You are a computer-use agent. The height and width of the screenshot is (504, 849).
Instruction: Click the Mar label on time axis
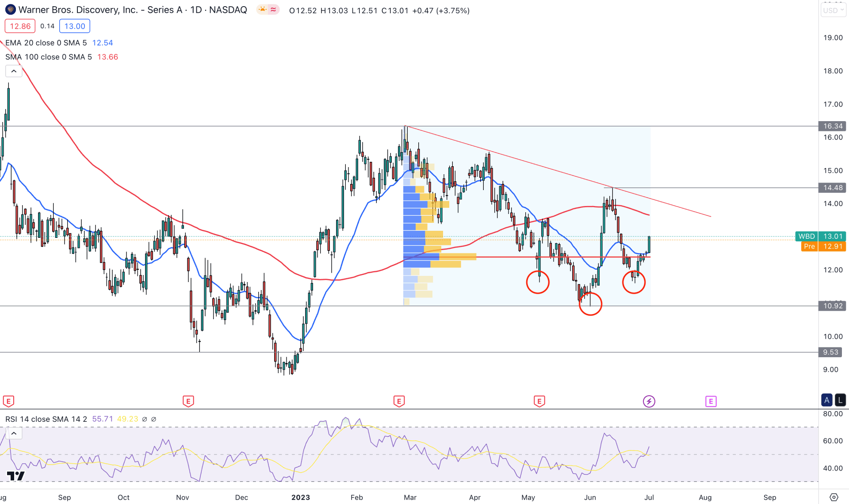[x=410, y=497]
